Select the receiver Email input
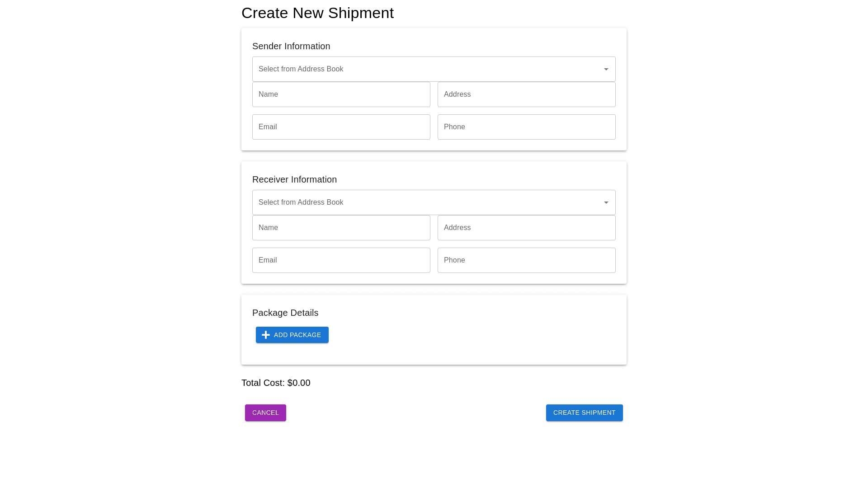 [341, 260]
